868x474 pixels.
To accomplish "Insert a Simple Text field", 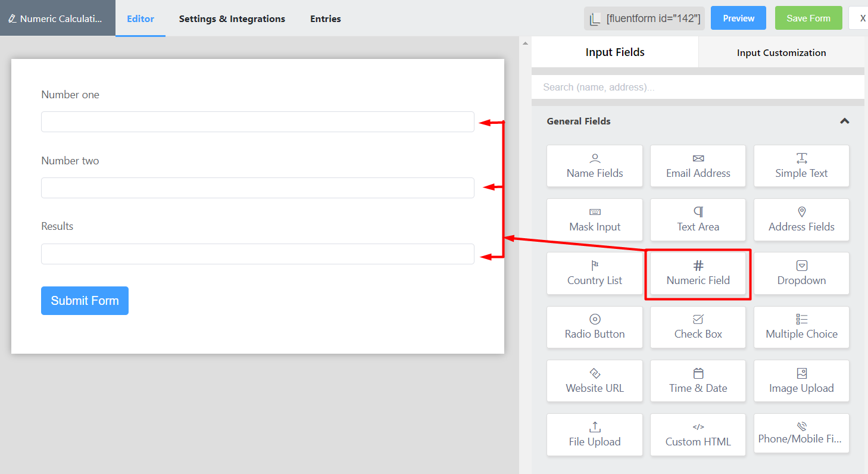I will point(801,166).
